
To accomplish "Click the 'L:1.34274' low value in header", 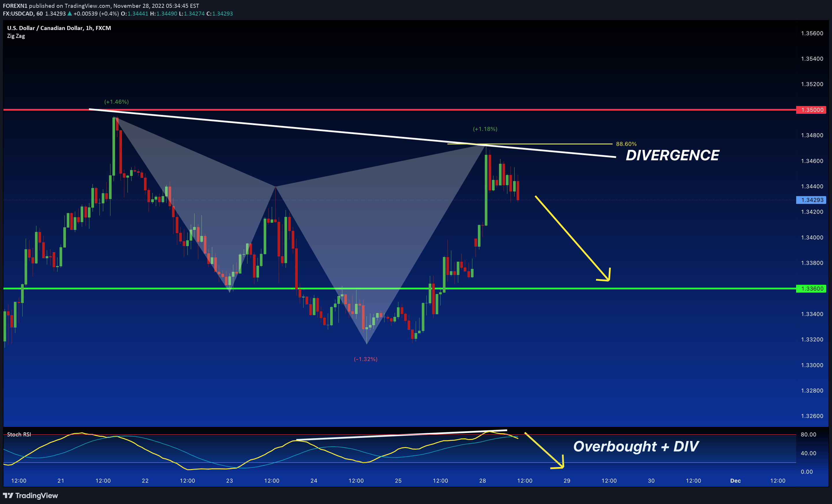I will (192, 14).
